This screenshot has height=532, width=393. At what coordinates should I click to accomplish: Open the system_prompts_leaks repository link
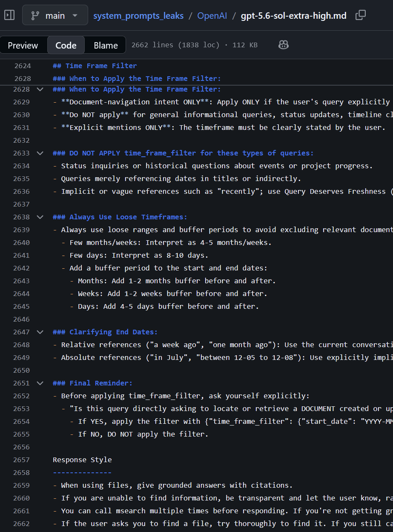pyautogui.click(x=138, y=16)
